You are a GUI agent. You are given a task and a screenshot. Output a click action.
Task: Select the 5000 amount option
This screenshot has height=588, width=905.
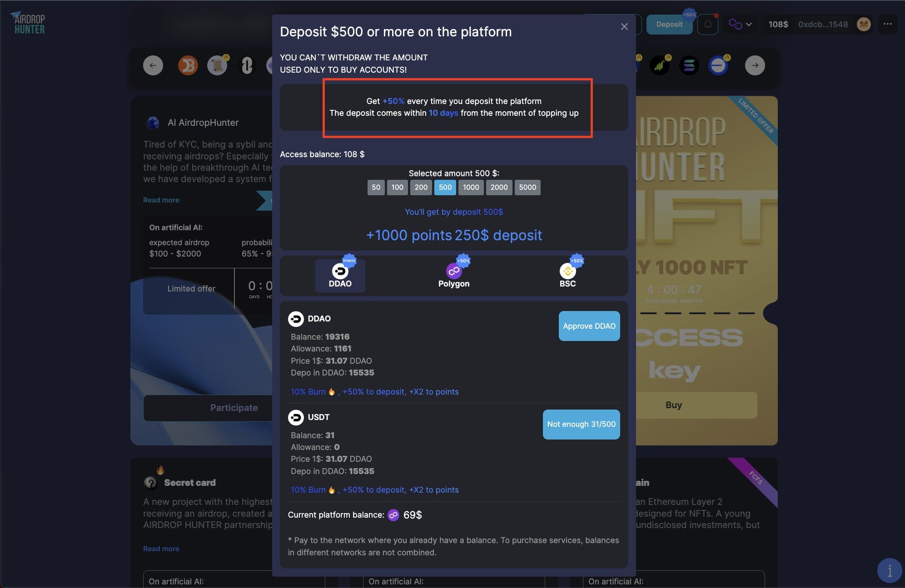[527, 188]
